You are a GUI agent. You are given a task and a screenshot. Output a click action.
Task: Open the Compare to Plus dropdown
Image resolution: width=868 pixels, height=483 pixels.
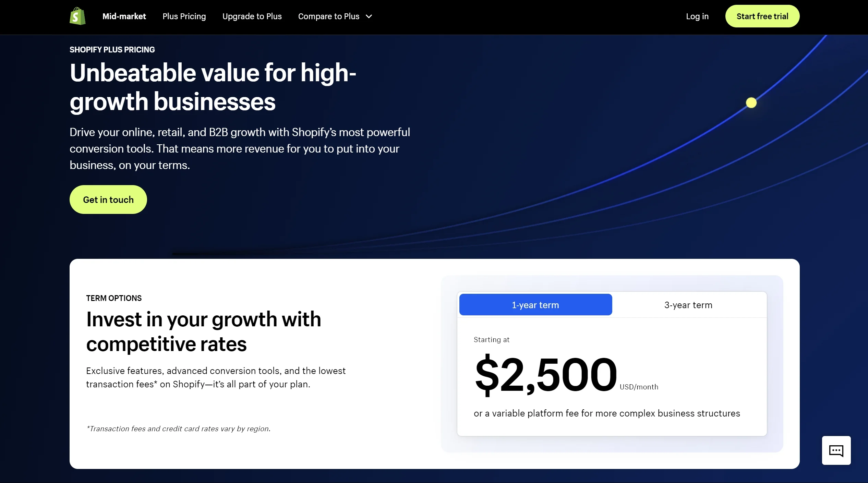pyautogui.click(x=336, y=16)
